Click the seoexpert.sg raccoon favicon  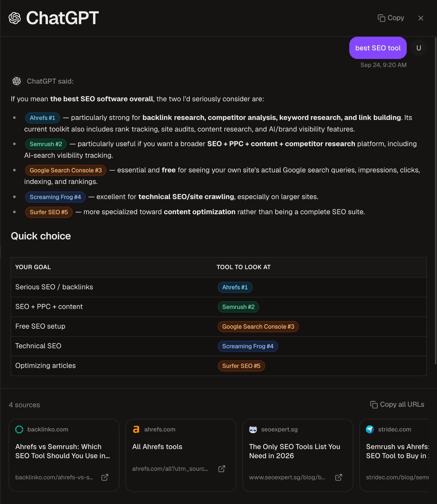click(253, 429)
